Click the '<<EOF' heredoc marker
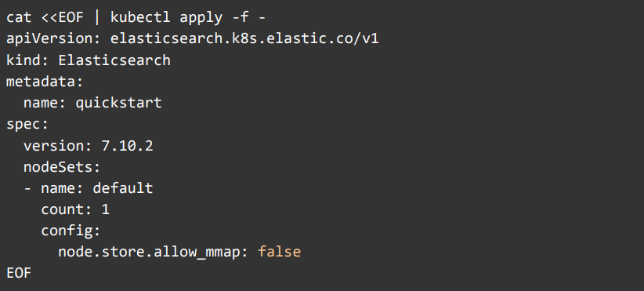 [63, 18]
